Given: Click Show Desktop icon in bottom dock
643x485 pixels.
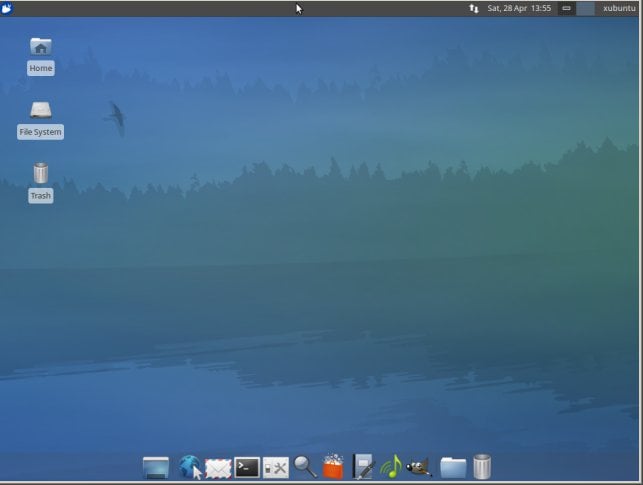Looking at the screenshot, I should tap(156, 468).
